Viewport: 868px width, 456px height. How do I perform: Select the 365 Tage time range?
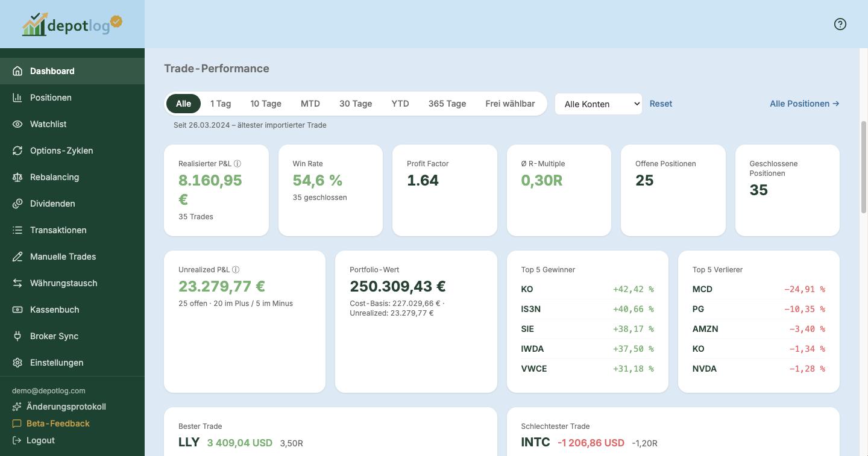pos(447,104)
